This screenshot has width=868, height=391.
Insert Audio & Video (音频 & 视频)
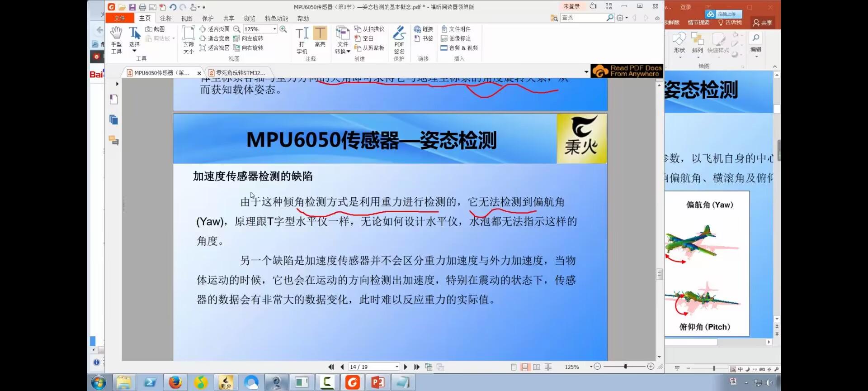459,48
